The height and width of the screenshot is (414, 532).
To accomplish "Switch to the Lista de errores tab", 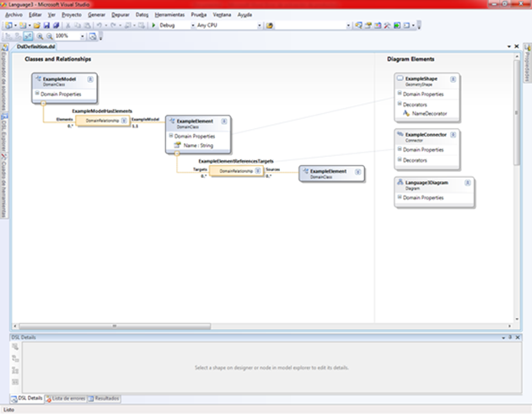I will point(66,399).
